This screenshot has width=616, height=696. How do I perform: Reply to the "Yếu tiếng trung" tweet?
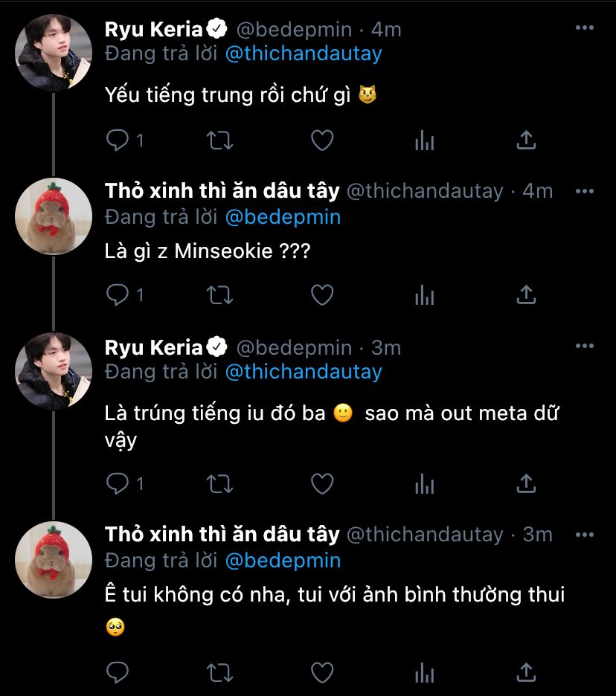118,140
